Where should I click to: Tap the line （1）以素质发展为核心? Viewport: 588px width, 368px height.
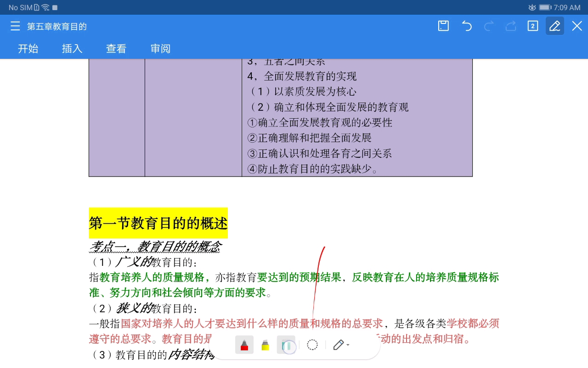(x=301, y=92)
